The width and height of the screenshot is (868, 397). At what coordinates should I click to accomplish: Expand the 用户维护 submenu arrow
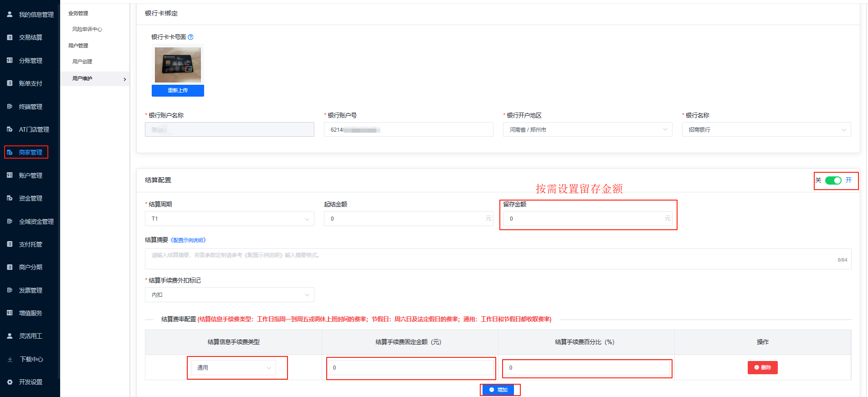(125, 79)
